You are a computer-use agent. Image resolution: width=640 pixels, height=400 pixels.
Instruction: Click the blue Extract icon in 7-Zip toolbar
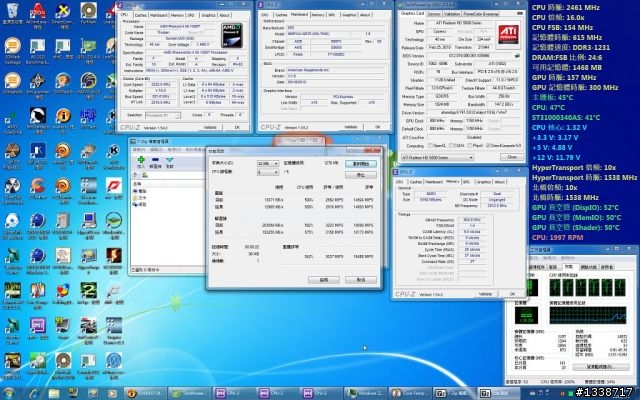click(x=155, y=160)
